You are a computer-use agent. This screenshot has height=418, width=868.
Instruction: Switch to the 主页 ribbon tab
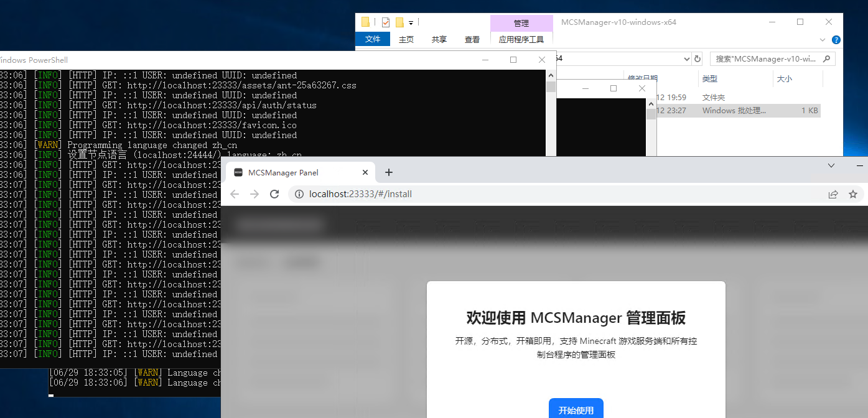tap(406, 39)
